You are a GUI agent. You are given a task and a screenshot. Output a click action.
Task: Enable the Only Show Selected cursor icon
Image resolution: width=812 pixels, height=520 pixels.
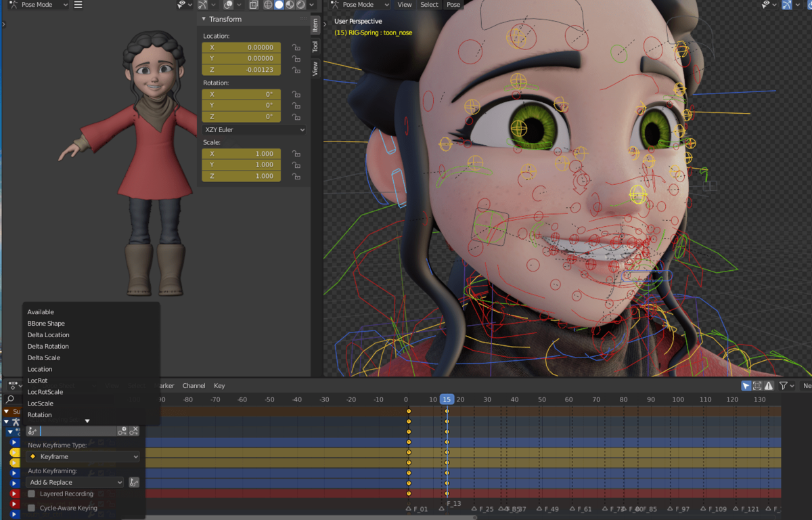pos(746,386)
